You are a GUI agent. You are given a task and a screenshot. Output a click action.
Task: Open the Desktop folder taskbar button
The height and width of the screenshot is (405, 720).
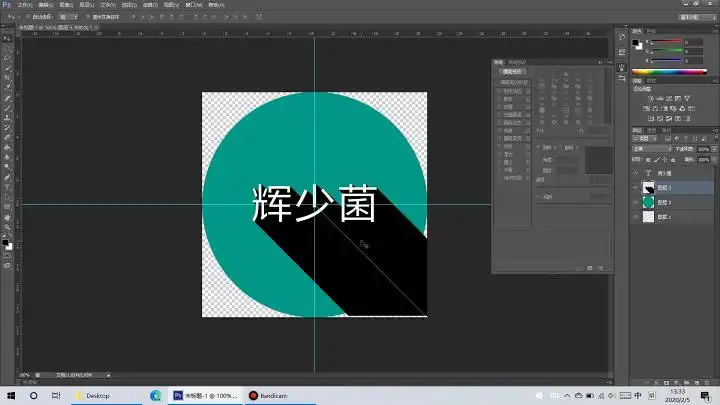tap(95, 395)
